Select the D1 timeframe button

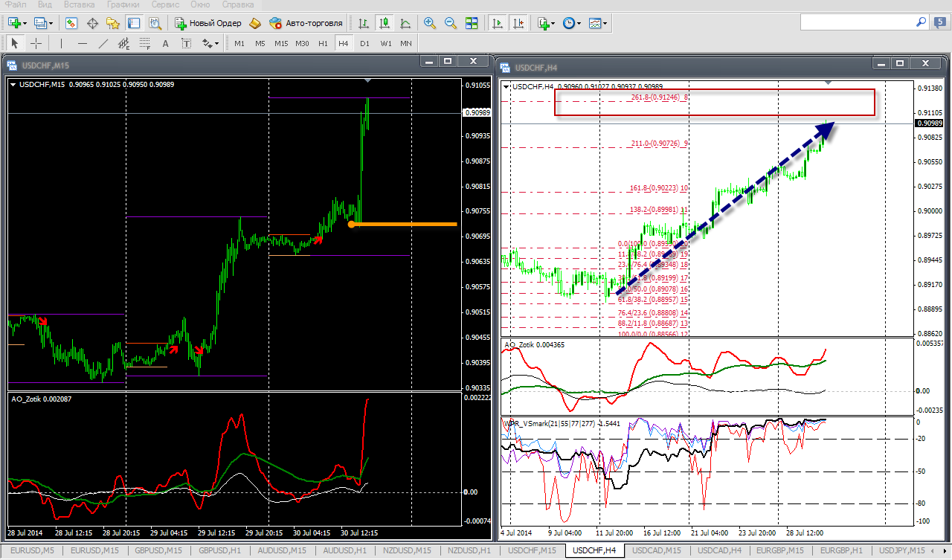coord(364,43)
